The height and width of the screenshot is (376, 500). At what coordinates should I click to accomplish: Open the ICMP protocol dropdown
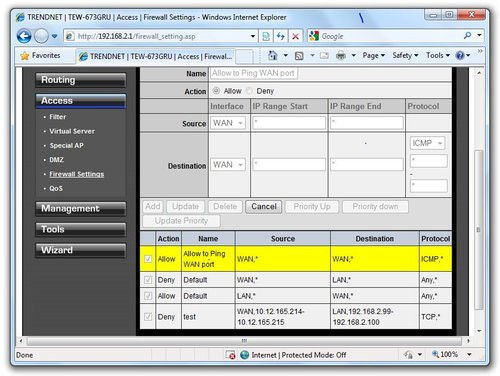pyautogui.click(x=427, y=143)
